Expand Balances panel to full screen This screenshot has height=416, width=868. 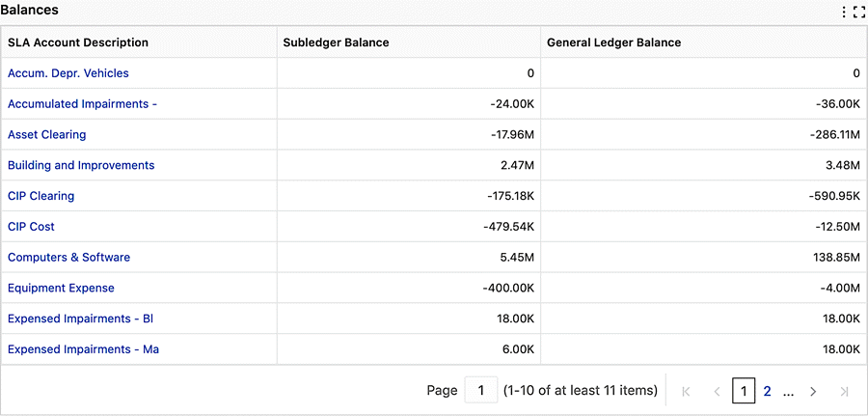click(x=858, y=13)
